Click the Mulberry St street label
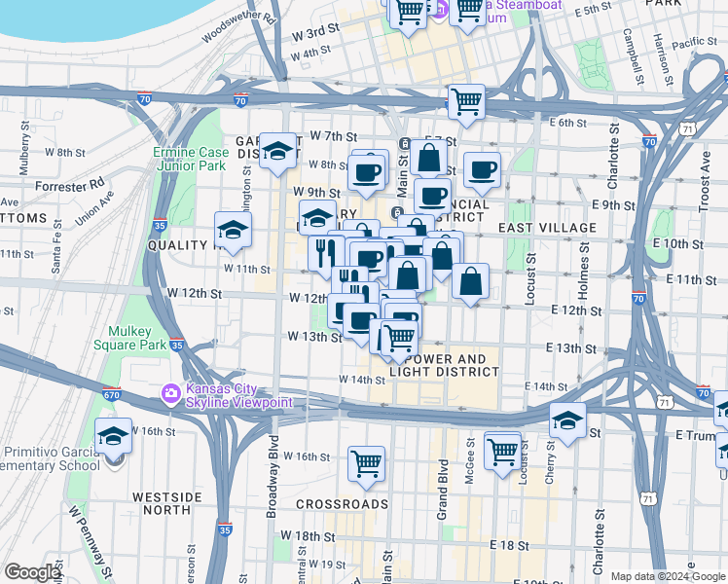Image resolution: width=728 pixels, height=584 pixels. [x=24, y=148]
